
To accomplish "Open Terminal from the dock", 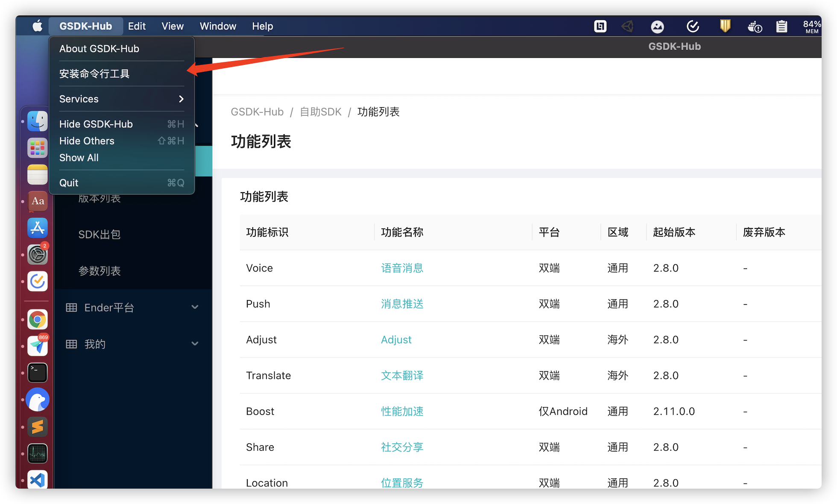I will [38, 372].
